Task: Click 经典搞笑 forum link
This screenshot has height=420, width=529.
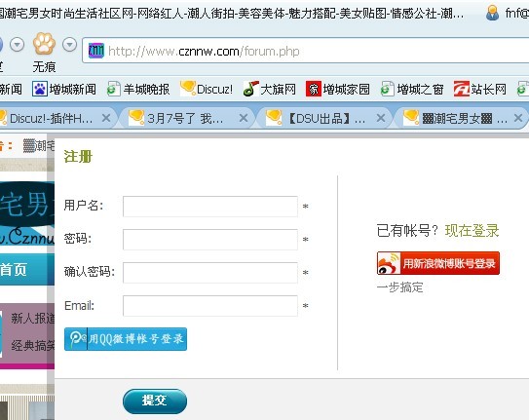Action: [33, 345]
